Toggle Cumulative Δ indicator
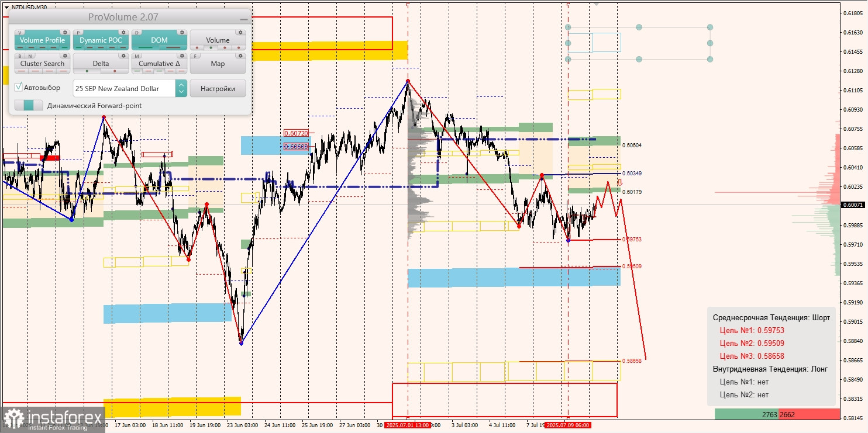The height and width of the screenshot is (433, 868). tap(159, 63)
